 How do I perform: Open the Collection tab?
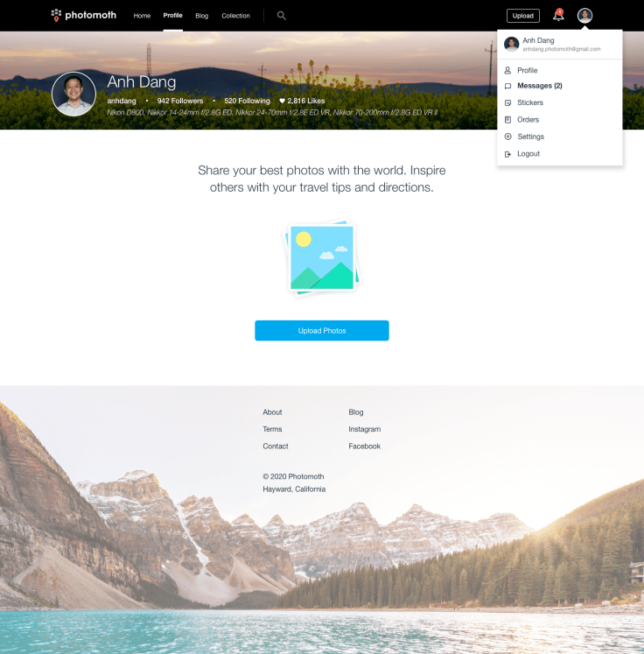tap(235, 16)
